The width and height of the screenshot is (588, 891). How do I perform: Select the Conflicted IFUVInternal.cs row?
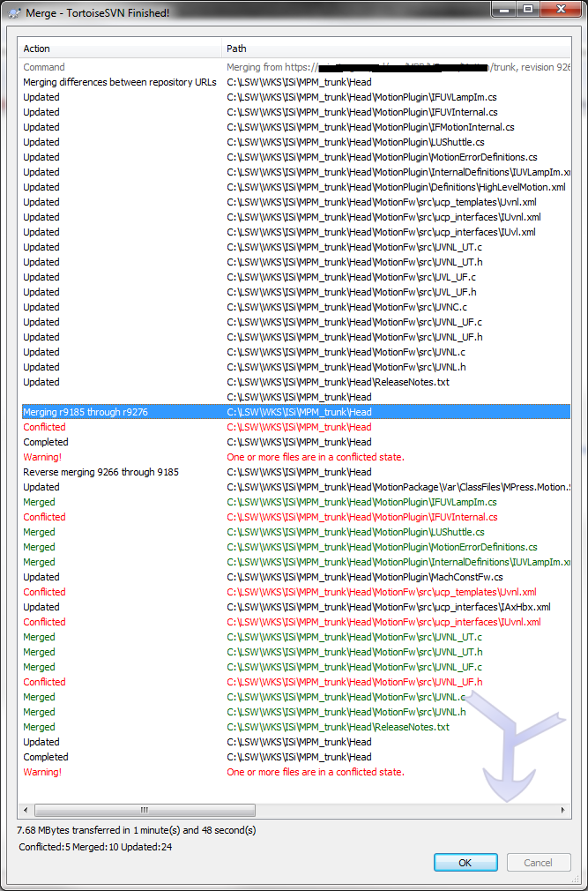pos(294,517)
